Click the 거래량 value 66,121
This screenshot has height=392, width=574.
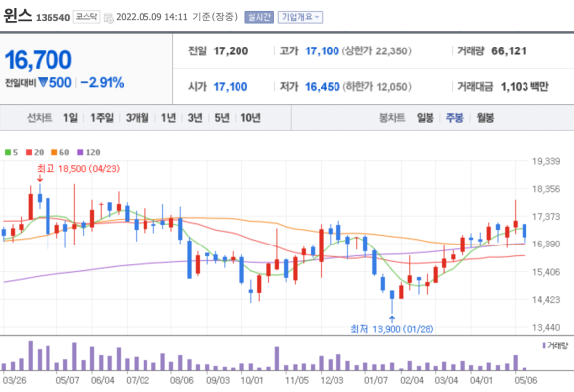509,51
